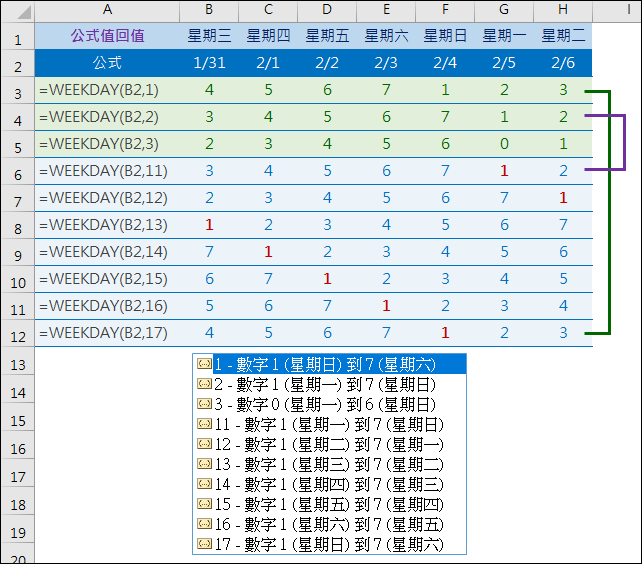Click cell '=WEEKDAY(B2,17)'

(x=107, y=333)
